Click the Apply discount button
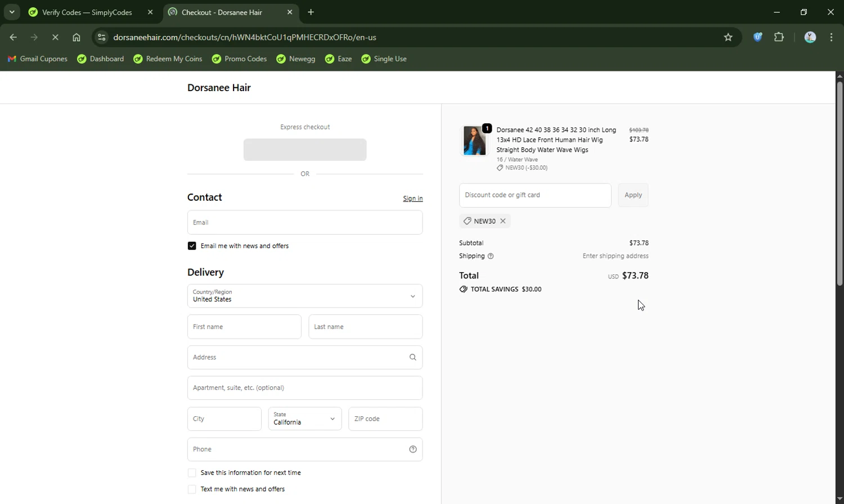 click(633, 195)
